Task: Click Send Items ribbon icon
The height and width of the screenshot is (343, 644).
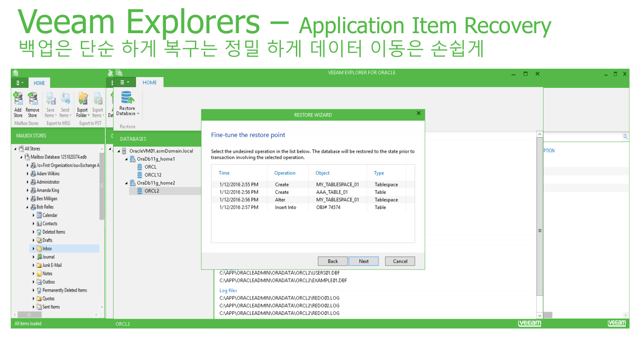Action: click(65, 99)
